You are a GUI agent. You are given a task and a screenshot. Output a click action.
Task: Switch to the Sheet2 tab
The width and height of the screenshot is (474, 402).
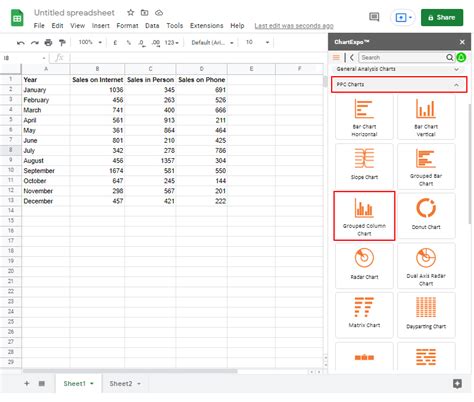pos(125,383)
